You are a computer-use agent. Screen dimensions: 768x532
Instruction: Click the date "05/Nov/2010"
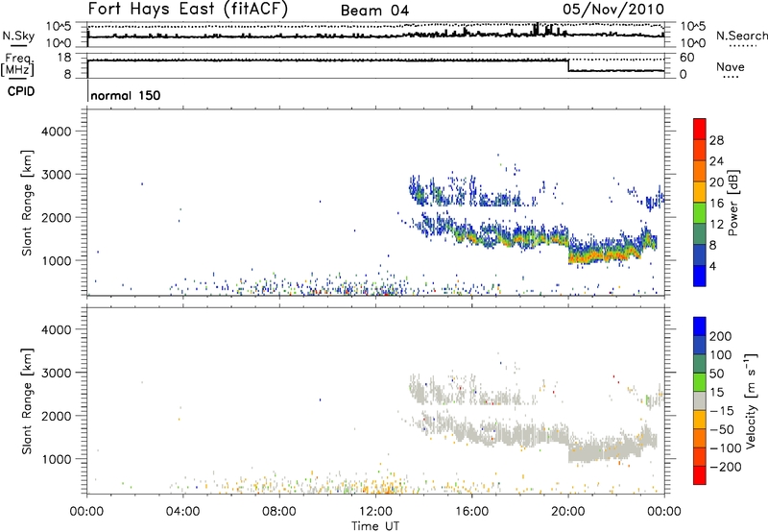613,10
